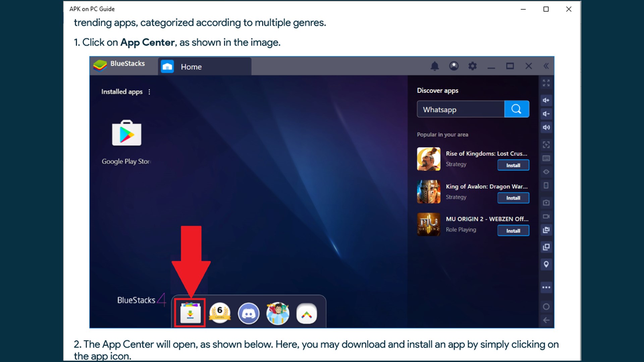
Task: Open BlueStacks settings gear icon
Action: 472,66
